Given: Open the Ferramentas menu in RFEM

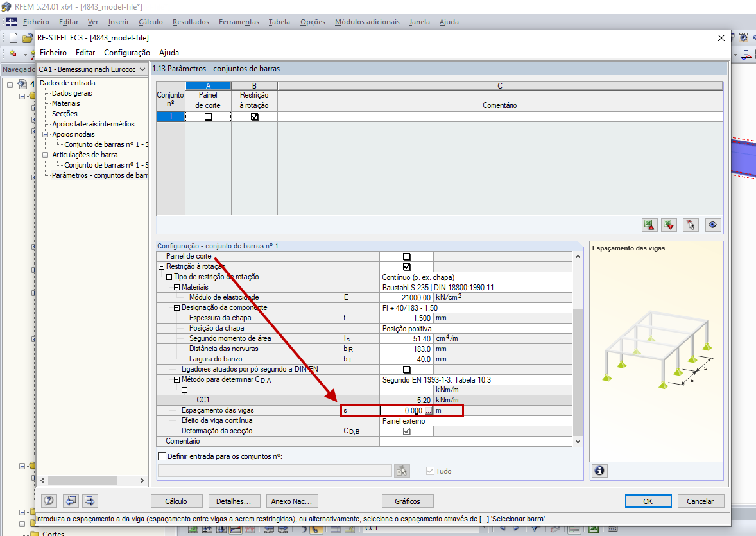Looking at the screenshot, I should pyautogui.click(x=239, y=22).
